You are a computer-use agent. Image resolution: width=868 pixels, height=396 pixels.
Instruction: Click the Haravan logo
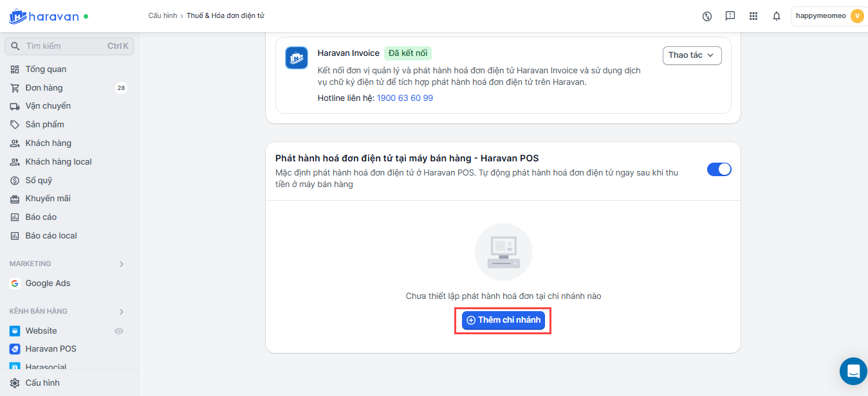tap(44, 16)
